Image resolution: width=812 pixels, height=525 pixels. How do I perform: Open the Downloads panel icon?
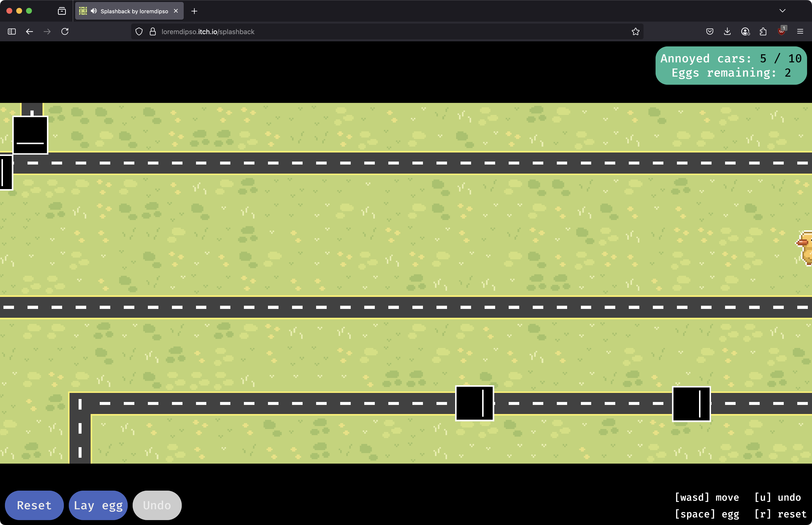[727, 31]
